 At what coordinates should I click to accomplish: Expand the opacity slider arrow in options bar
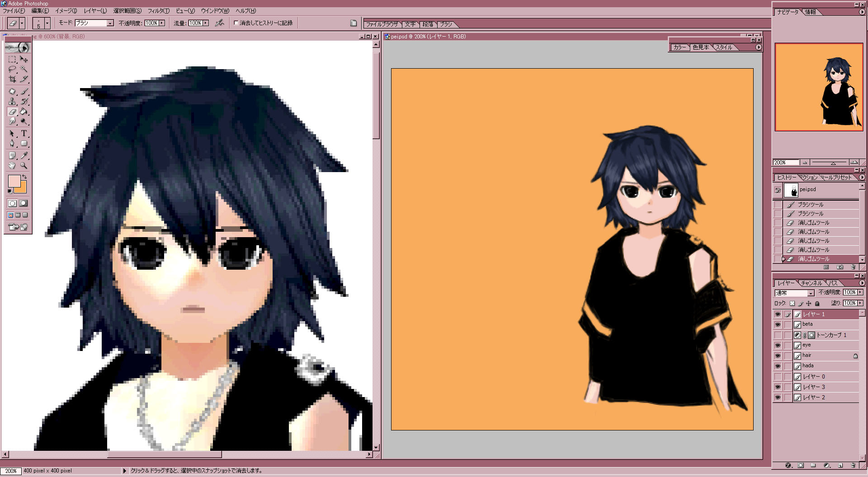pyautogui.click(x=162, y=23)
